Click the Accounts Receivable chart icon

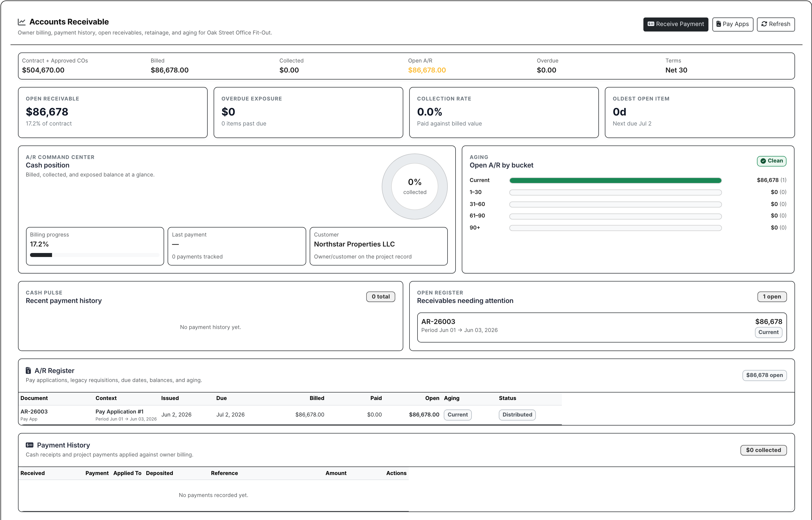coord(22,22)
